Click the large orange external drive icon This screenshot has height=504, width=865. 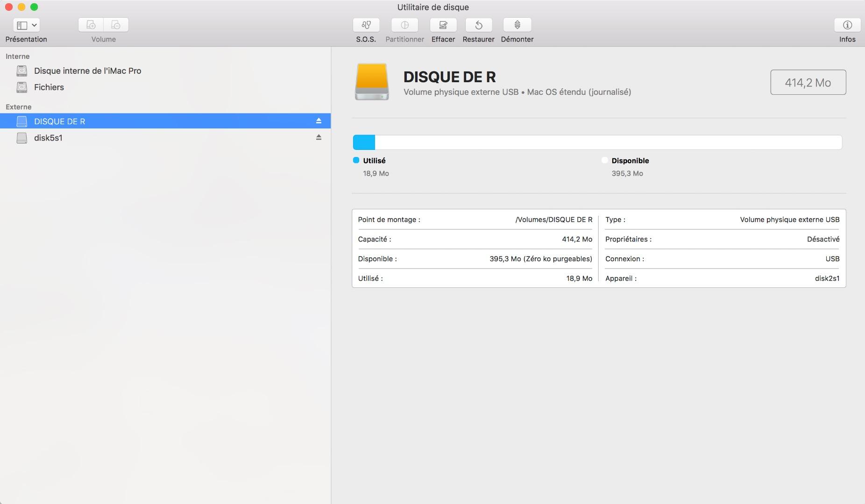[x=372, y=82]
